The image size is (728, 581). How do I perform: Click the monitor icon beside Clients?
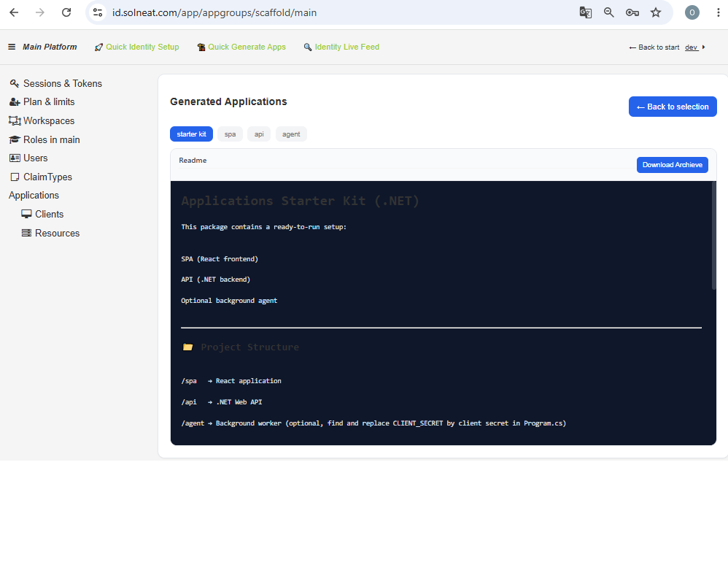click(26, 214)
